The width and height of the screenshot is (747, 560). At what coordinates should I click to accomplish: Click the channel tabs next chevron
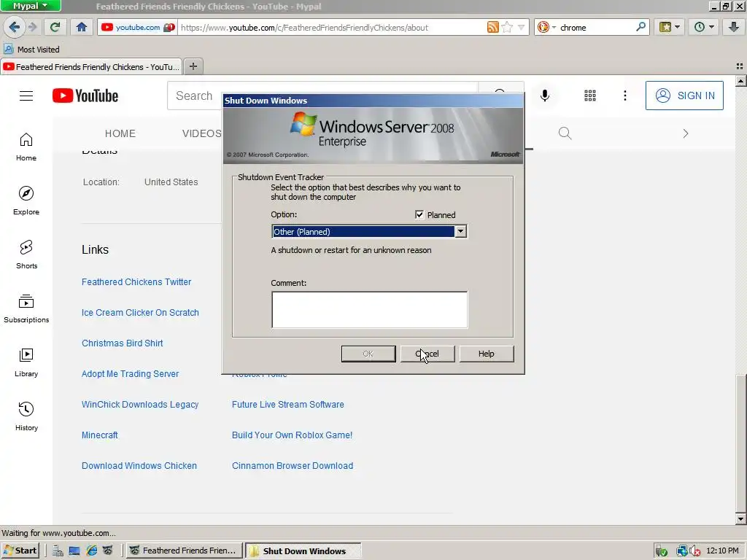point(686,133)
